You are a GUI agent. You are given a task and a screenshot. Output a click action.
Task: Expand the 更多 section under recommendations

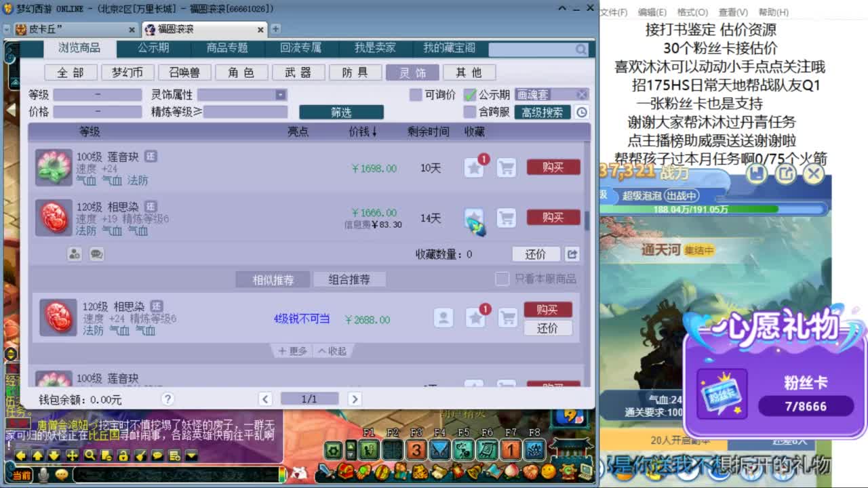292,351
